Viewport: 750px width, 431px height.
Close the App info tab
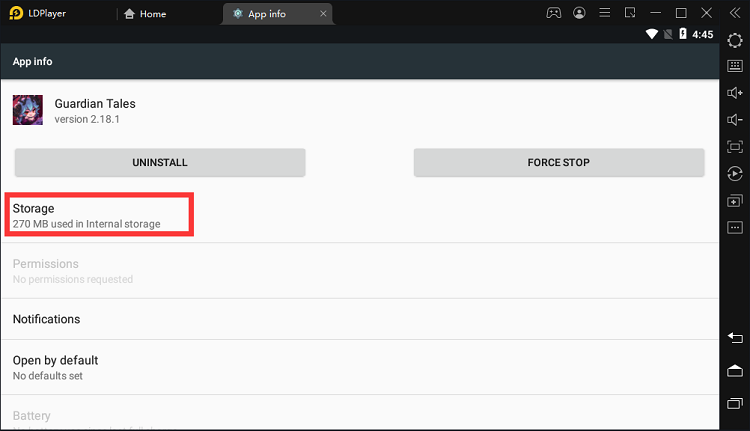click(x=323, y=14)
